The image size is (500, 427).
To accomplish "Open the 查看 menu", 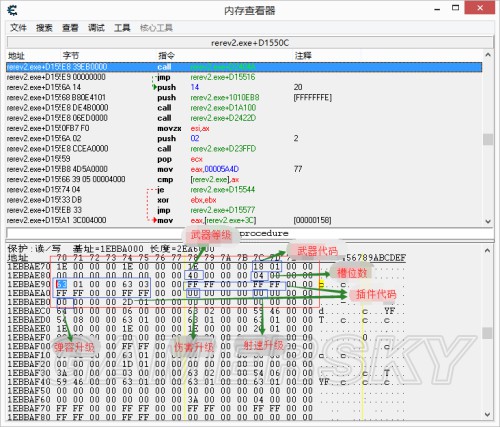I will (x=70, y=28).
